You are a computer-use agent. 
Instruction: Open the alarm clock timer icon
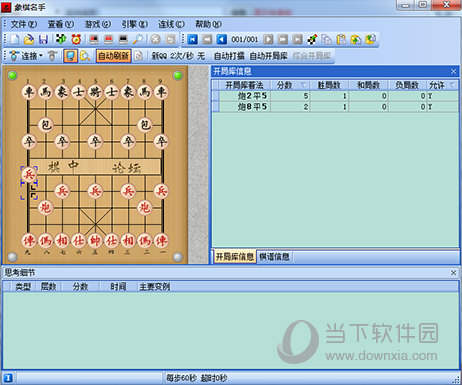76,39
